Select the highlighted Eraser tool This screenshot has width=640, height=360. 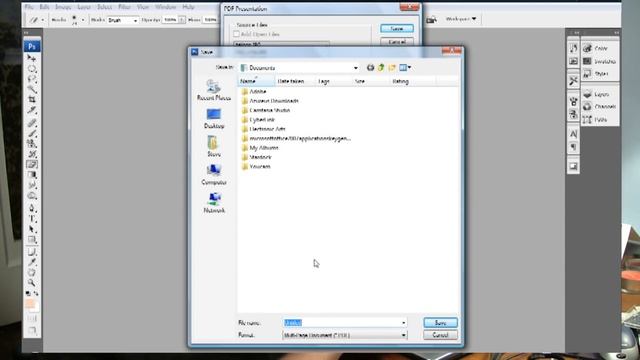tap(31, 164)
